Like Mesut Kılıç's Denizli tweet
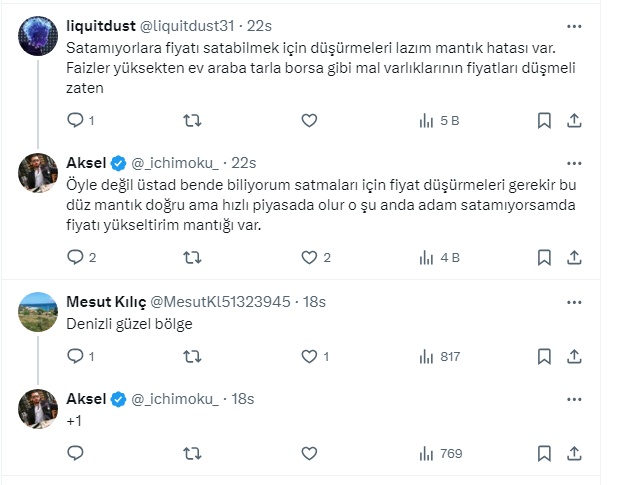The width and height of the screenshot is (622, 485). point(309,356)
